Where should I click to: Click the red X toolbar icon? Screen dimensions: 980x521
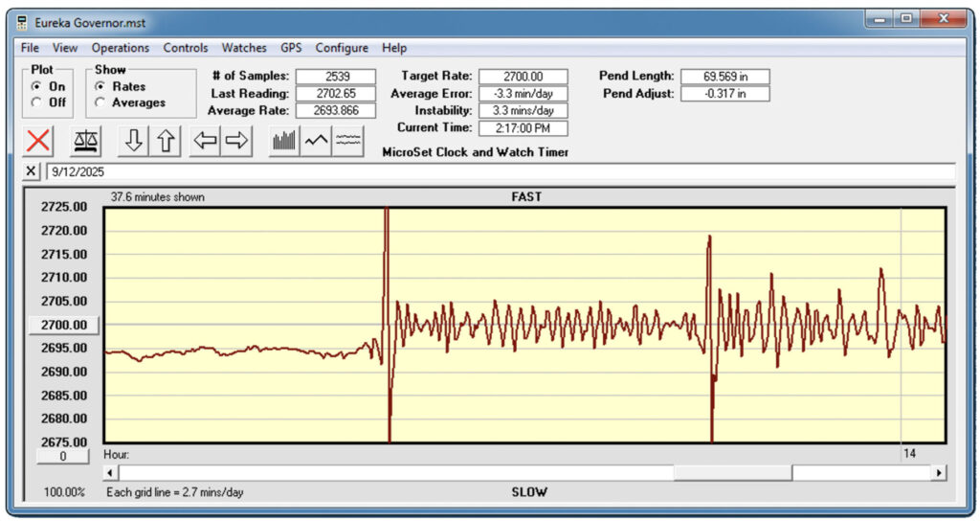[x=38, y=141]
